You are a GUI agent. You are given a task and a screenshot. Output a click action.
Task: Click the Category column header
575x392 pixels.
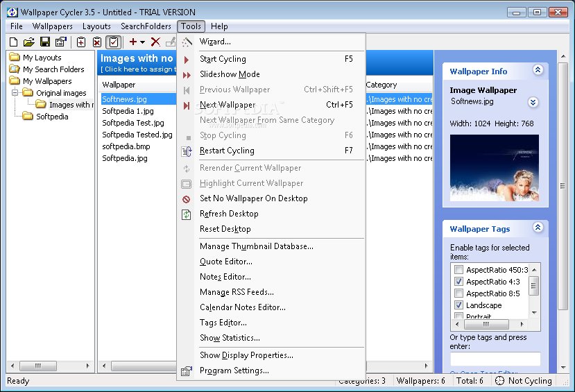tap(399, 85)
